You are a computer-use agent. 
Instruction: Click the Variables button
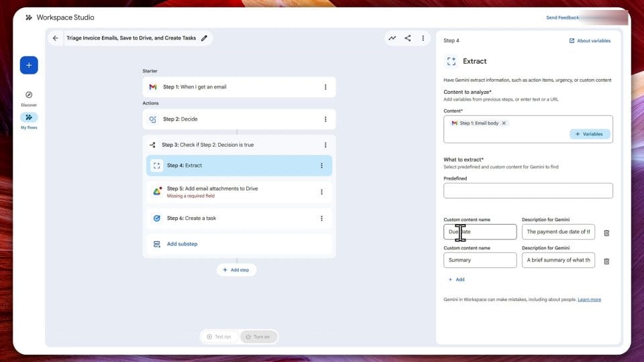tap(590, 134)
